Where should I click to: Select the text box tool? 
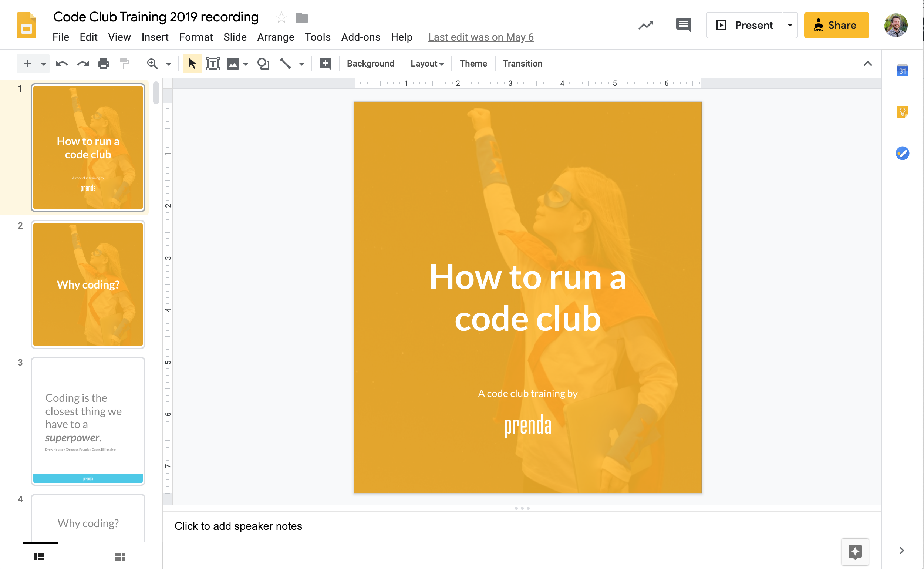213,64
